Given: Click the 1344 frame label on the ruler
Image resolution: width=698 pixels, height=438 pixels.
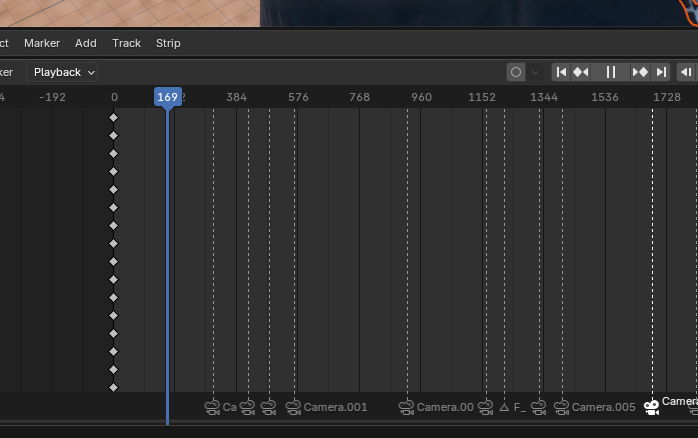Looking at the screenshot, I should [x=544, y=97].
